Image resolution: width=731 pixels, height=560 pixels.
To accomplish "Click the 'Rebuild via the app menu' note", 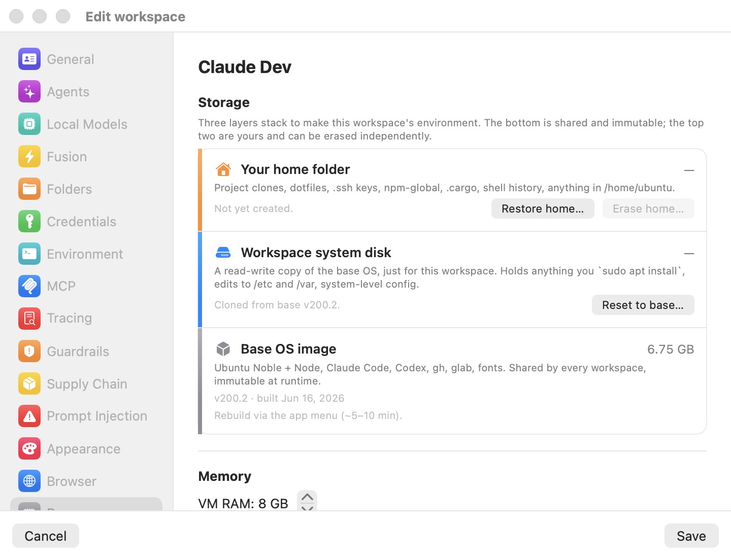I will point(308,415).
